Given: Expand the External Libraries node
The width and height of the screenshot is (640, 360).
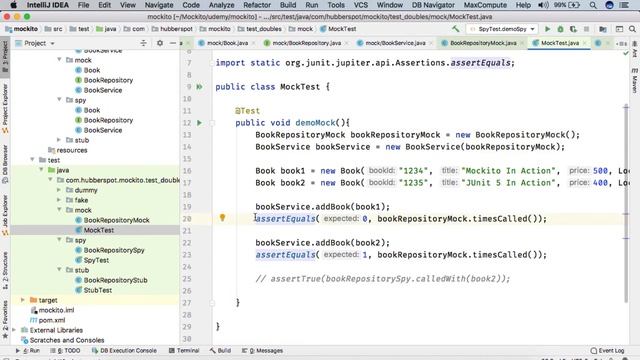Looking at the screenshot, I should pyautogui.click(x=14, y=330).
